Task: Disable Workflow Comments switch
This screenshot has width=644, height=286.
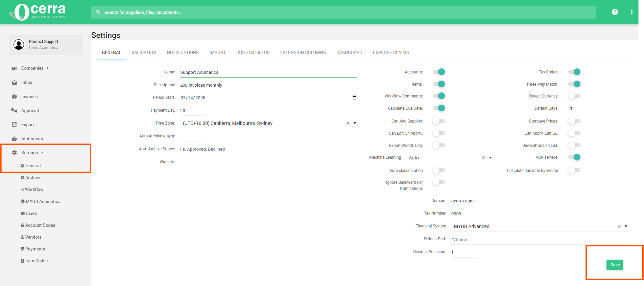Action: pyautogui.click(x=439, y=96)
